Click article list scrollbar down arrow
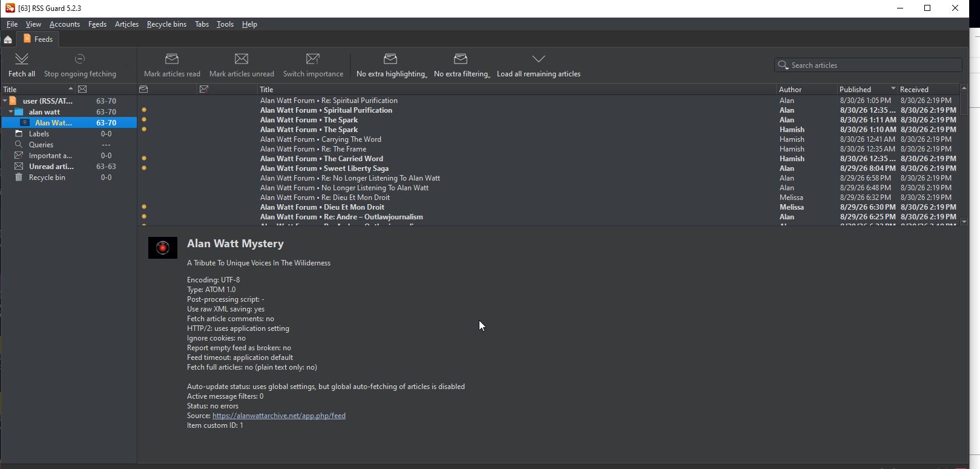 click(964, 222)
